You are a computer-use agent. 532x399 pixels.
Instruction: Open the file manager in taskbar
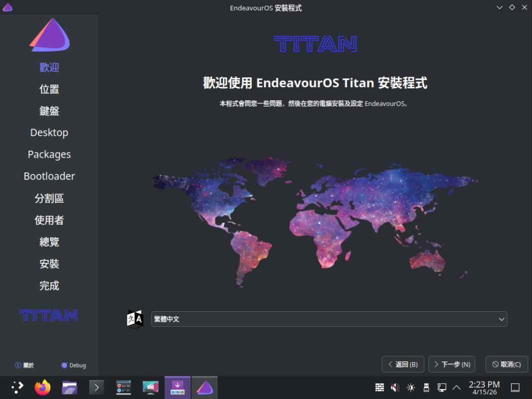pyautogui.click(x=69, y=388)
